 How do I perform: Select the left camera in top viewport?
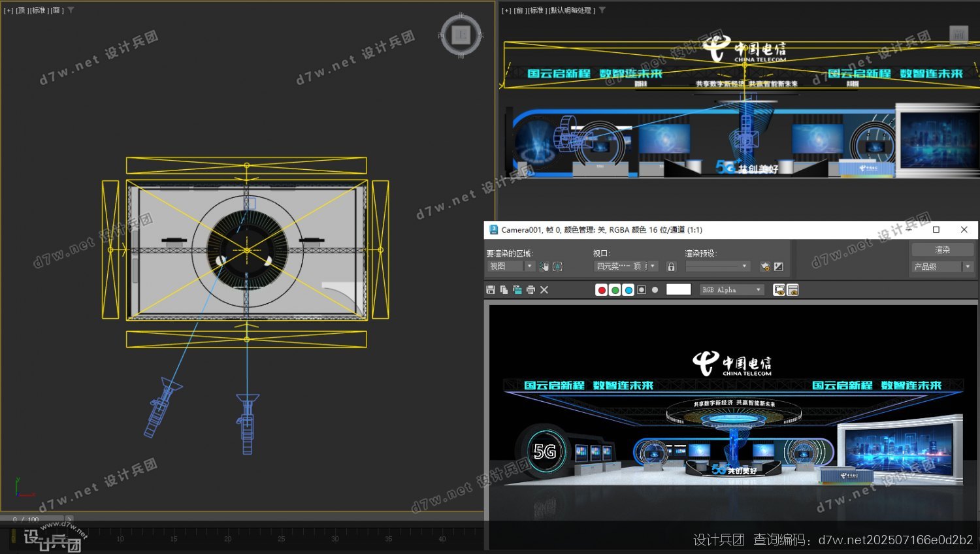coord(161,407)
